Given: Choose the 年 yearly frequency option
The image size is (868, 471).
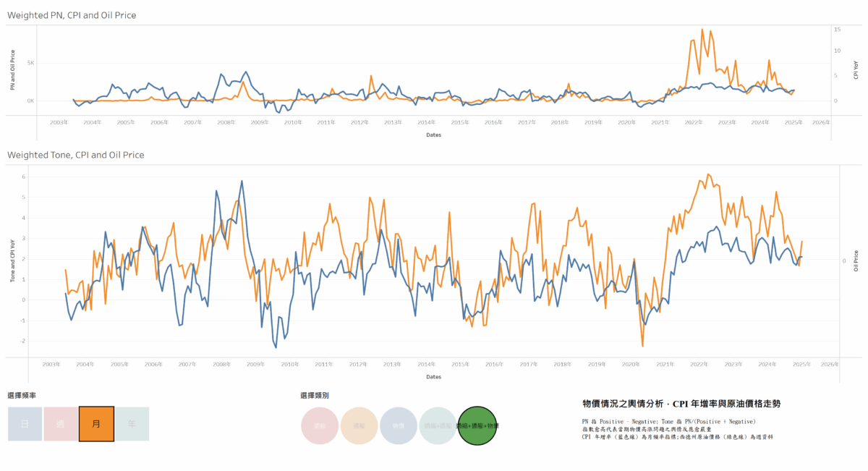Looking at the screenshot, I should click(132, 424).
